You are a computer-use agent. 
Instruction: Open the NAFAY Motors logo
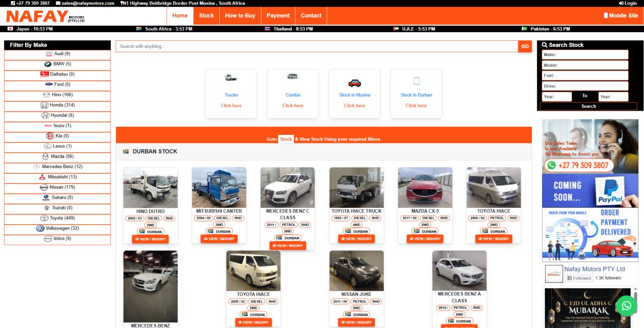[45, 17]
